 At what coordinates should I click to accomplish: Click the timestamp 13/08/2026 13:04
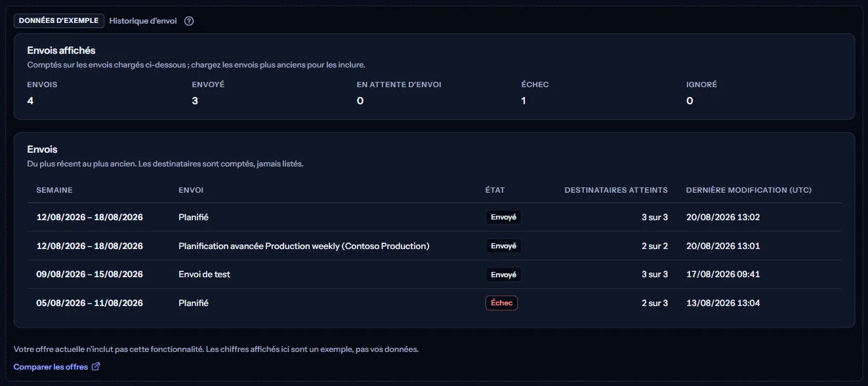coord(723,303)
